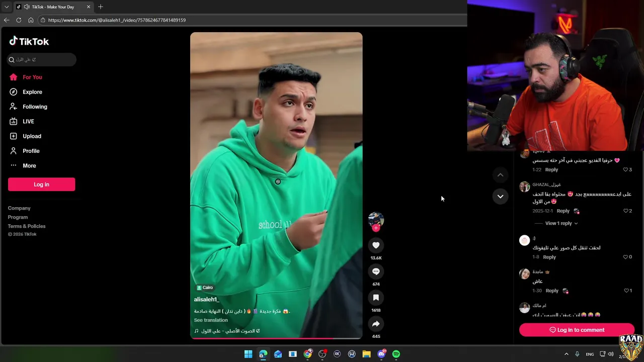Click the TikTok logo

tap(29, 41)
